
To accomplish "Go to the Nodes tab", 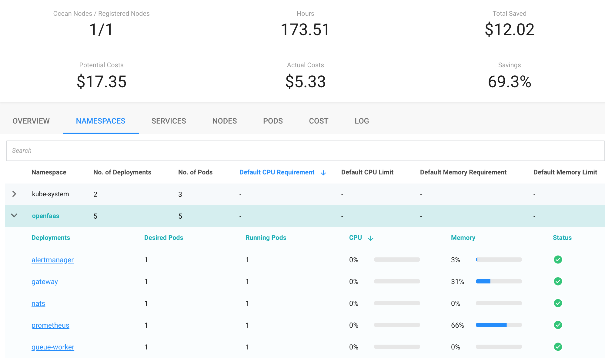I will (x=224, y=121).
